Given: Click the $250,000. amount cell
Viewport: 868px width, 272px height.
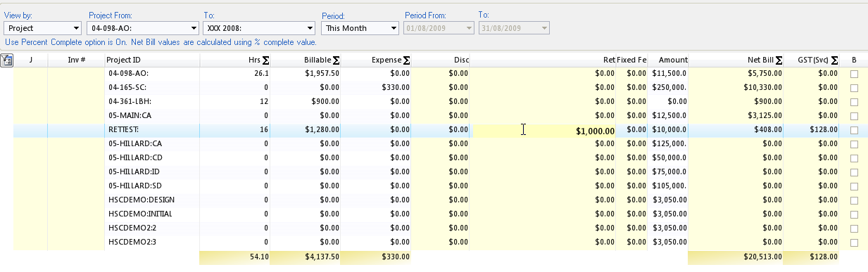Looking at the screenshot, I should [668, 87].
